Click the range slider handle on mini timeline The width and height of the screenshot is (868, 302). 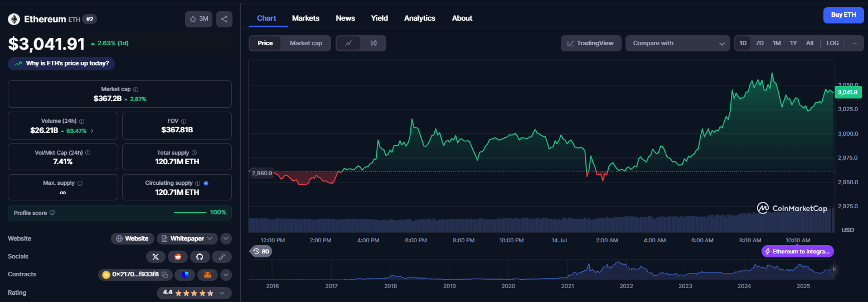point(834,269)
